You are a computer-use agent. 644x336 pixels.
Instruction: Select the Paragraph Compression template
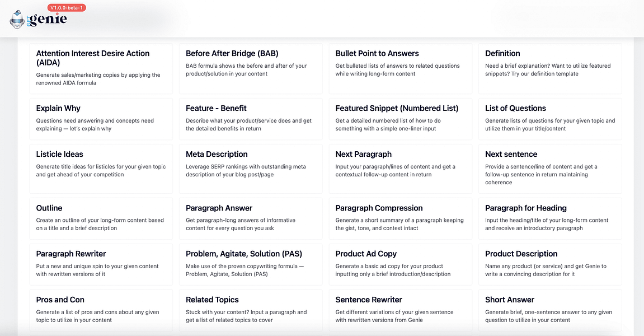(401, 219)
